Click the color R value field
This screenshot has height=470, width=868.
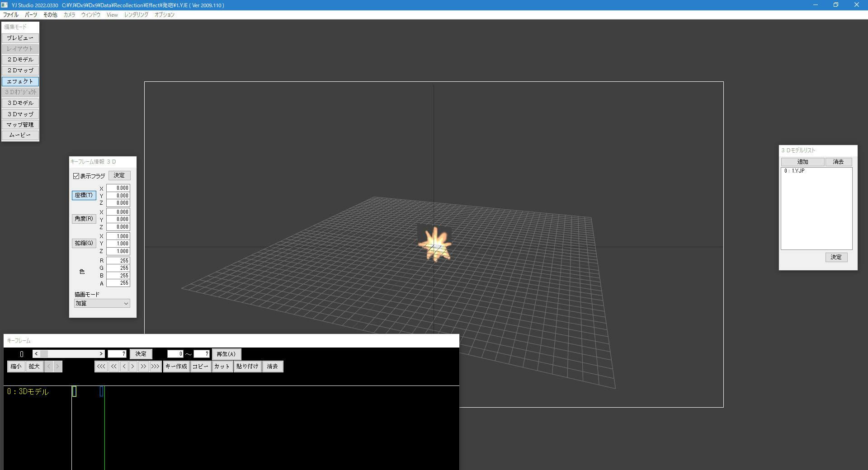point(118,261)
